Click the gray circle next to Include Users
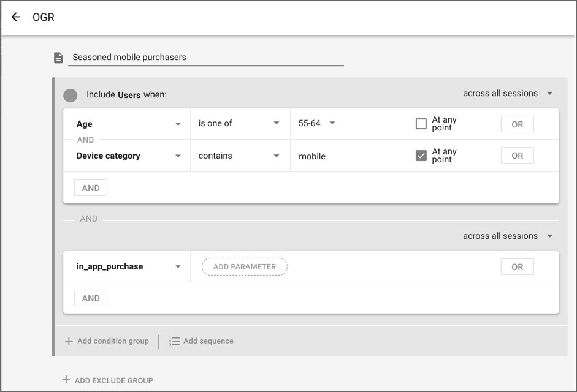 pyautogui.click(x=71, y=95)
